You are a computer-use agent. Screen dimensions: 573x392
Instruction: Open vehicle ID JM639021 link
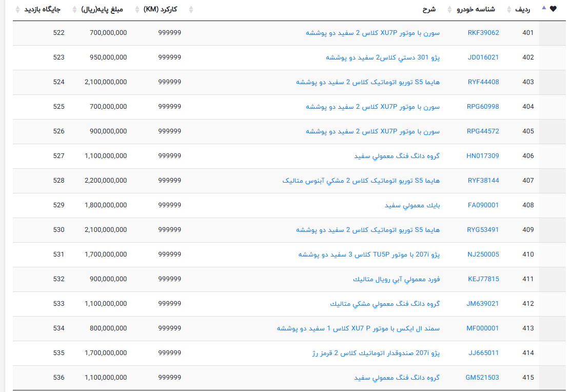click(482, 304)
